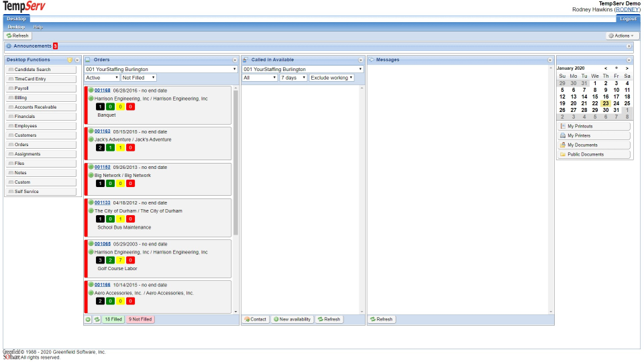Add a new order with the green plus icon
Image resolution: width=644 pixels, height=362 pixels.
88,319
